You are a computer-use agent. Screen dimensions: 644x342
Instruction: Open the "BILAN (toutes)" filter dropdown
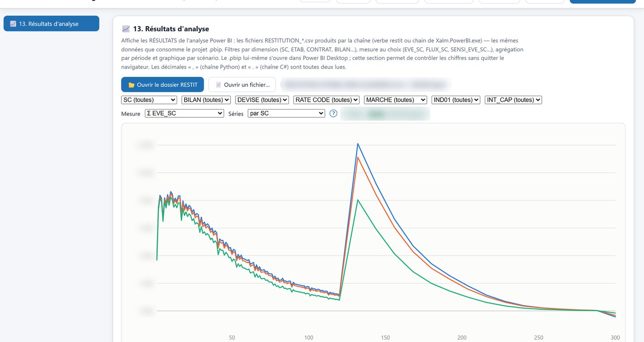[x=206, y=100]
